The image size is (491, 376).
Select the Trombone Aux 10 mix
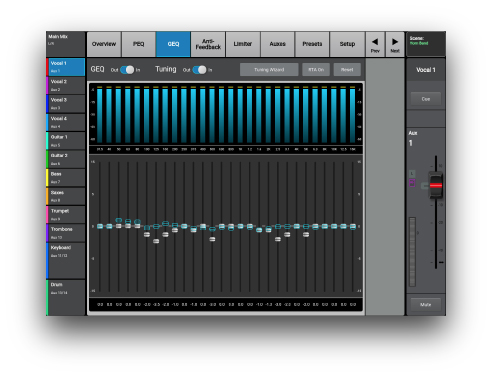pos(66,233)
